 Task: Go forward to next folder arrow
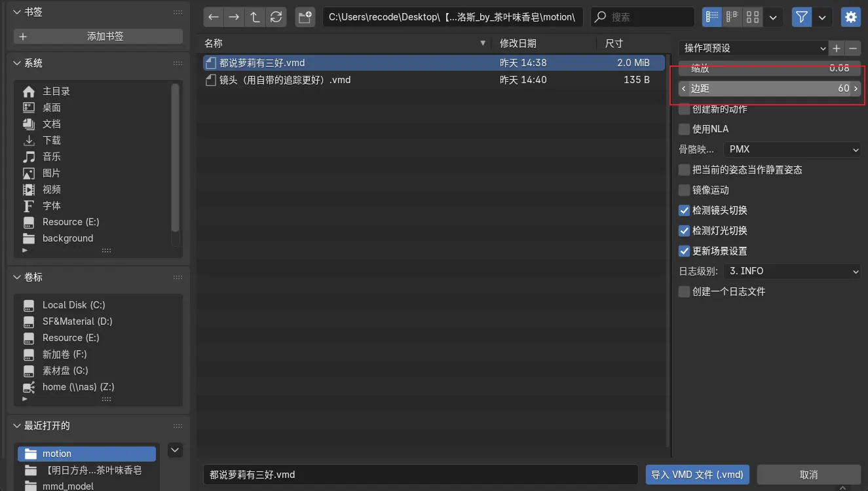point(234,17)
